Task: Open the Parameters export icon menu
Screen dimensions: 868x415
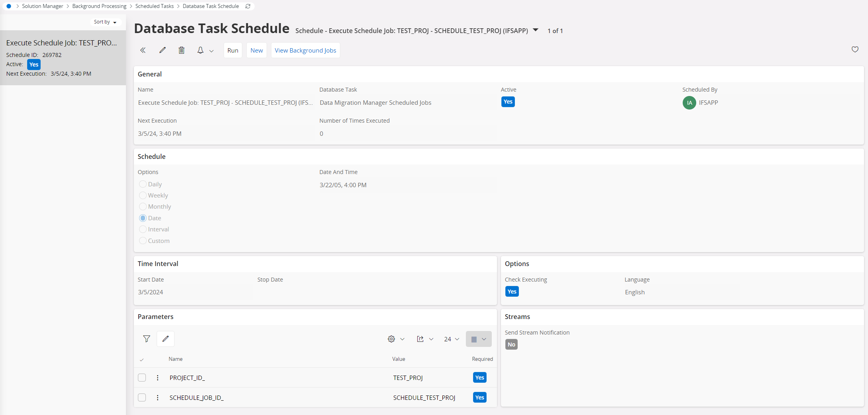Action: pyautogui.click(x=420, y=339)
